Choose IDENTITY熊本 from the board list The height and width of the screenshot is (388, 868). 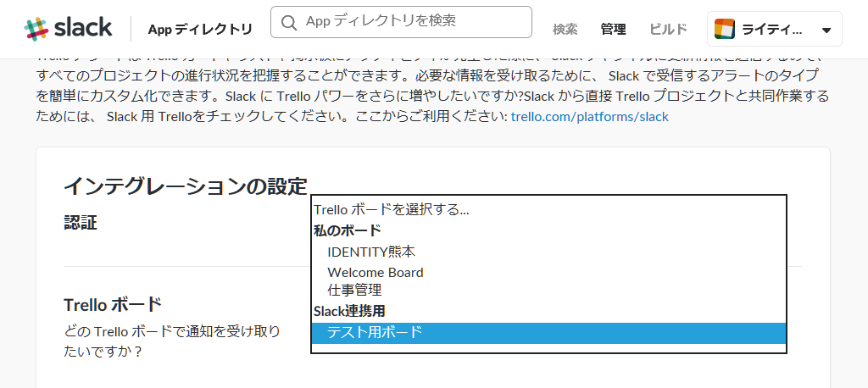[371, 252]
